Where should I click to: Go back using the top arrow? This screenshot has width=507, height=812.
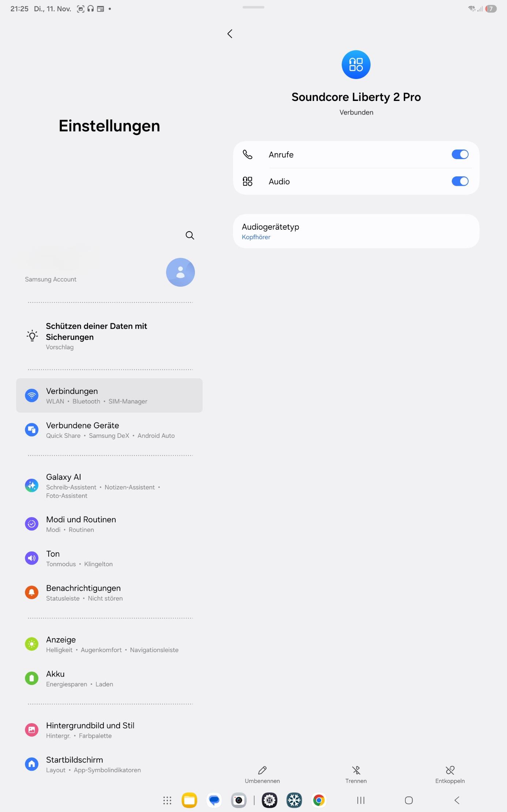230,34
